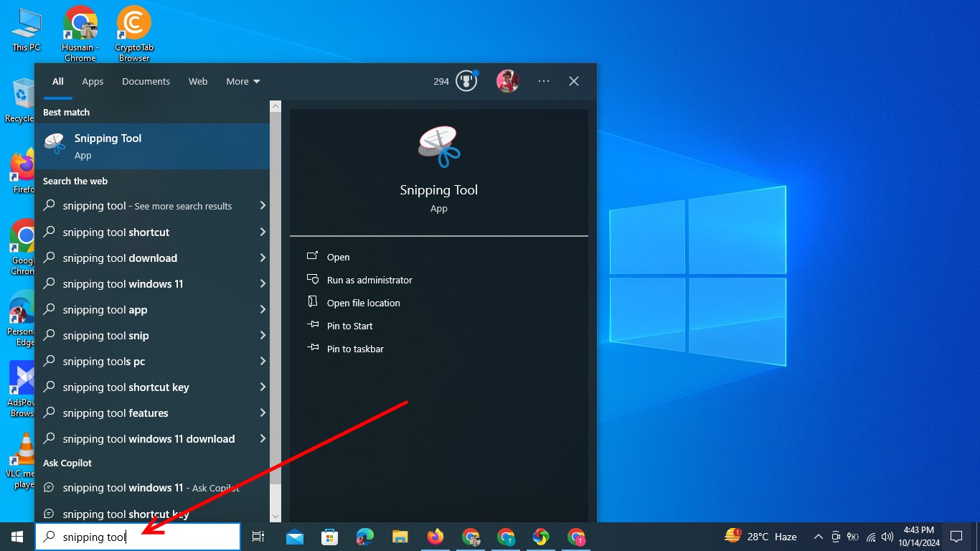Click the Wi-Fi network tray icon
Screen dimensions: 980x551
pyautogui.click(x=871, y=537)
